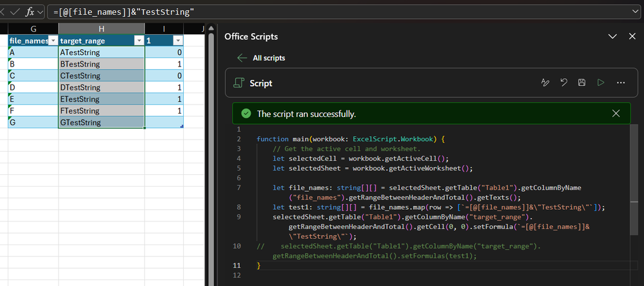Run the script with the play icon
Viewport: 644px width, 286px height.
pyautogui.click(x=601, y=83)
